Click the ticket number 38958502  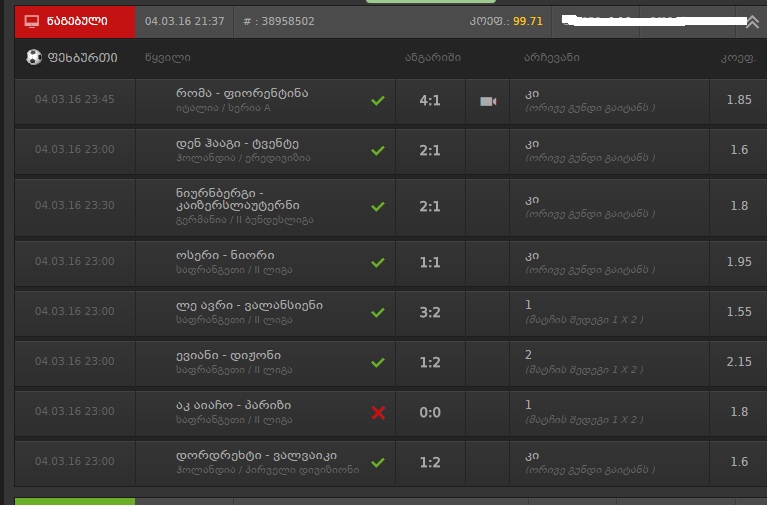[288, 22]
